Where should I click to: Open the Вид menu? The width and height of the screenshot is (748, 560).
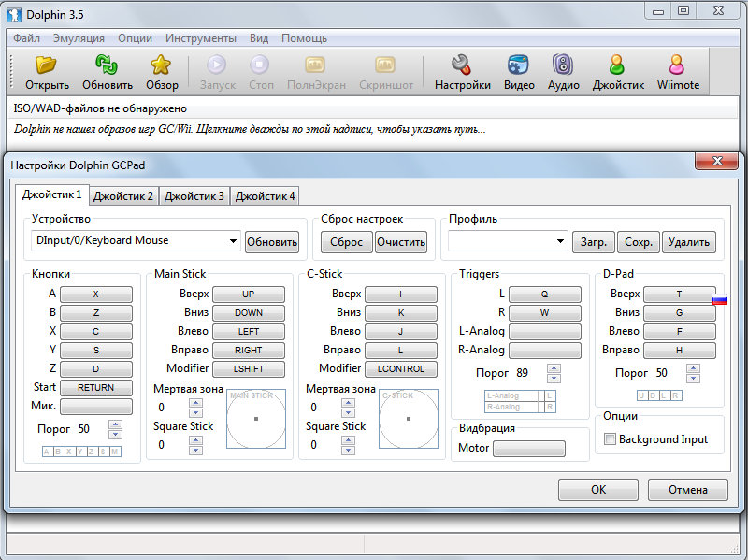(x=259, y=38)
